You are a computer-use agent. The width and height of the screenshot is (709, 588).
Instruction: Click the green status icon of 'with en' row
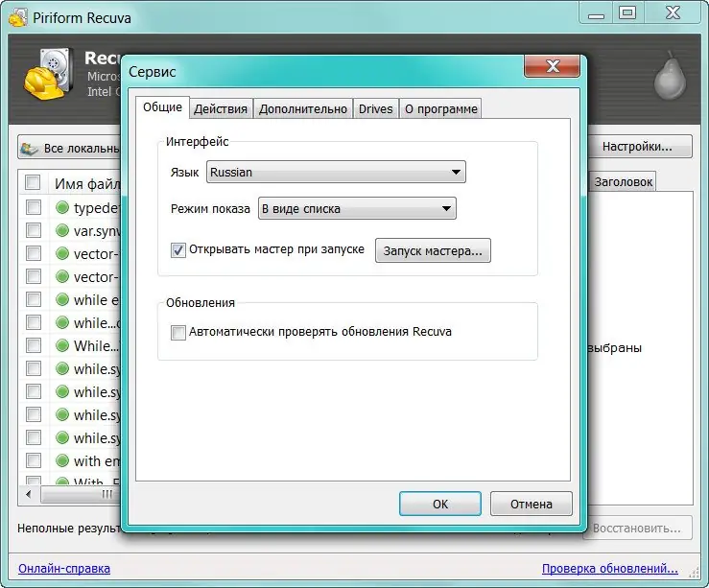coord(62,461)
